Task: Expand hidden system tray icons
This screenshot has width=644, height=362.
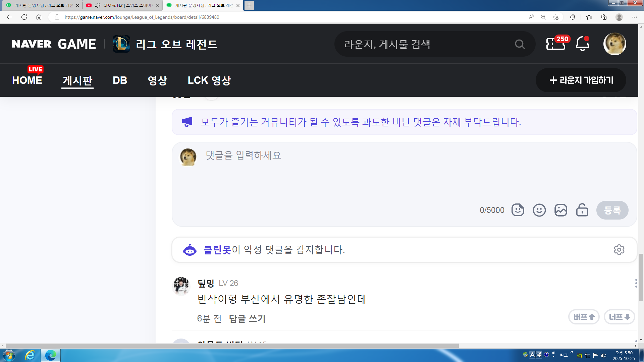Action: coord(572,352)
